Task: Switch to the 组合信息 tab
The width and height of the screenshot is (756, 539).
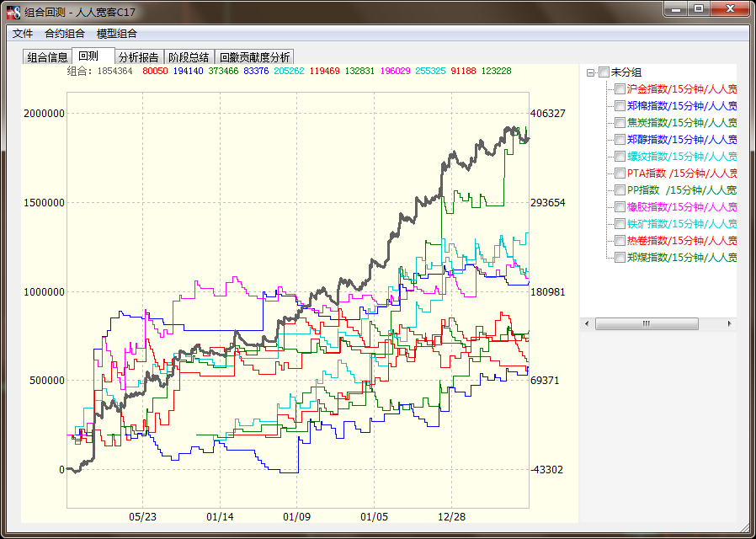Action: tap(47, 57)
